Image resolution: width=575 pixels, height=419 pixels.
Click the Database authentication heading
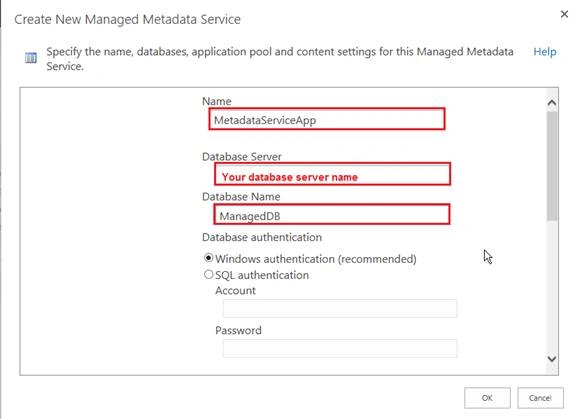[x=262, y=237]
